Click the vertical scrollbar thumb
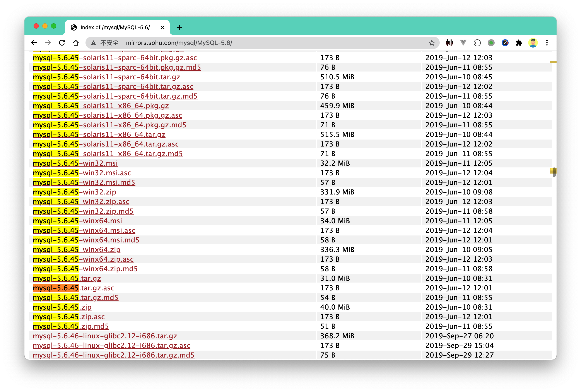Image resolution: width=581 pixels, height=392 pixels. [x=554, y=172]
